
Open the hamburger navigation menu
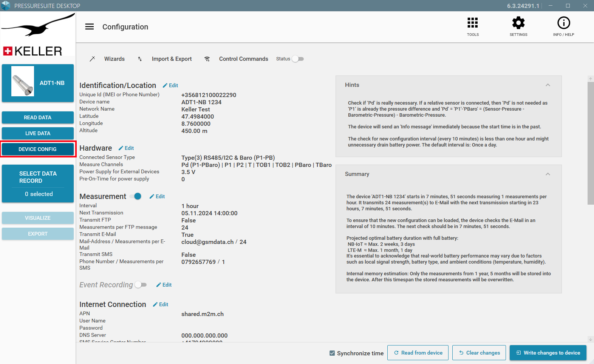[x=90, y=27]
